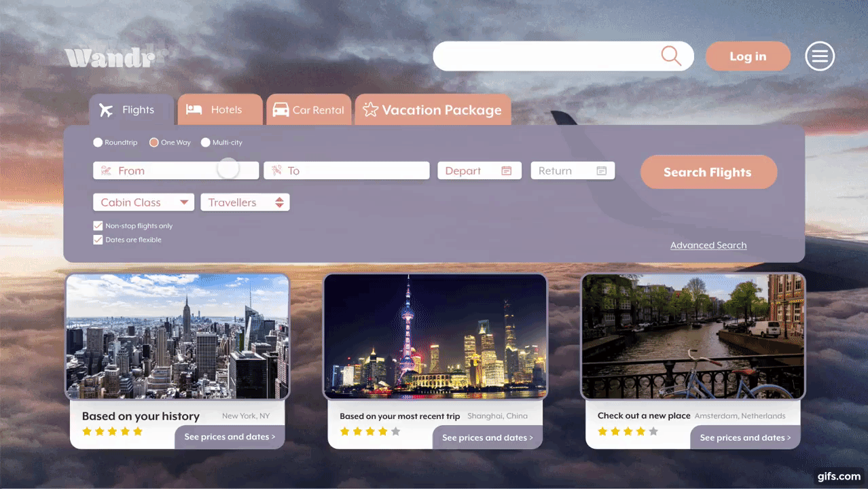Switch to the Vacation Package tab
Screen dimensions: 868x489
pyautogui.click(x=433, y=110)
